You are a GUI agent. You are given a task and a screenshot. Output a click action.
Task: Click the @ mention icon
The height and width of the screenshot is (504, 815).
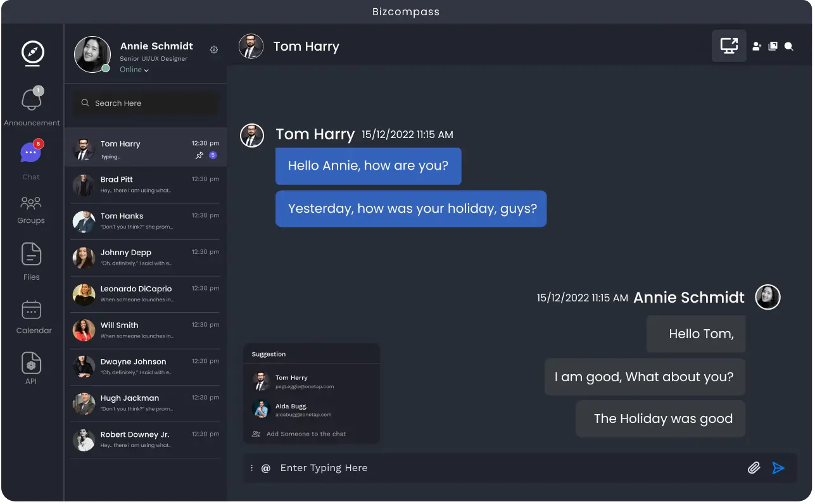266,468
